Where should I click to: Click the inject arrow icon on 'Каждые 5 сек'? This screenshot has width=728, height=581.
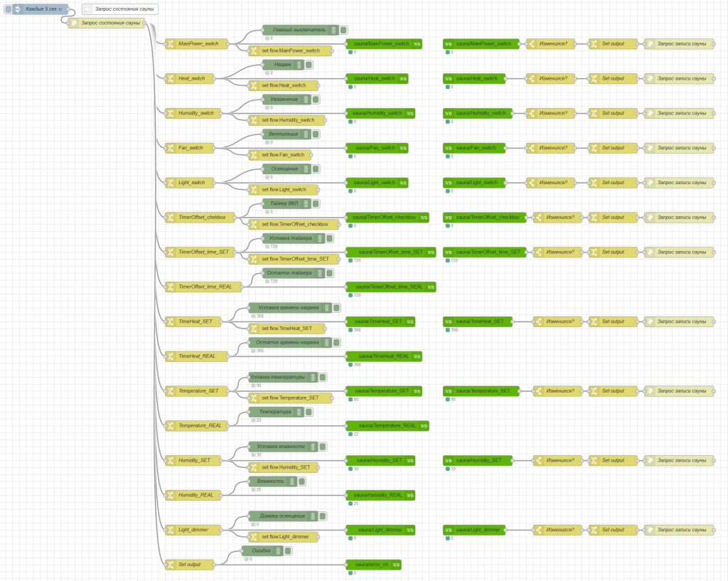(x=18, y=9)
